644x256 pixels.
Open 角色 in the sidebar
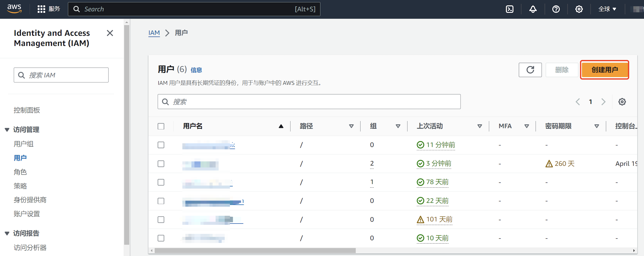(x=20, y=172)
